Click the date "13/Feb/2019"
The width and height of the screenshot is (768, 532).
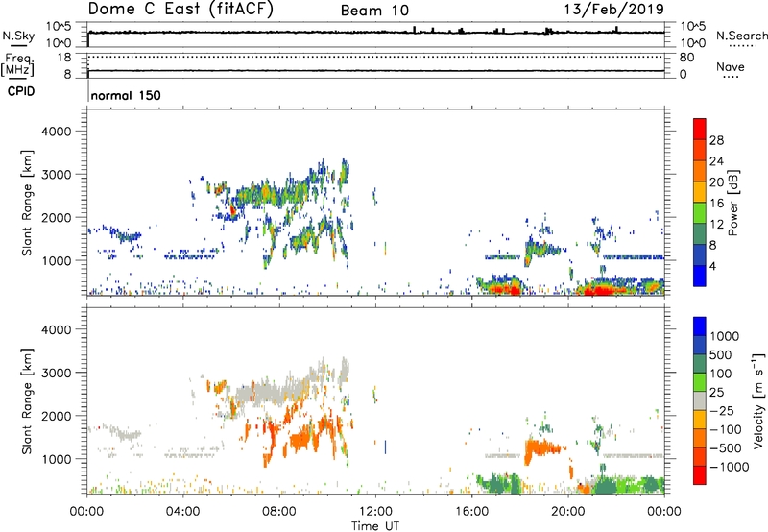click(x=613, y=9)
